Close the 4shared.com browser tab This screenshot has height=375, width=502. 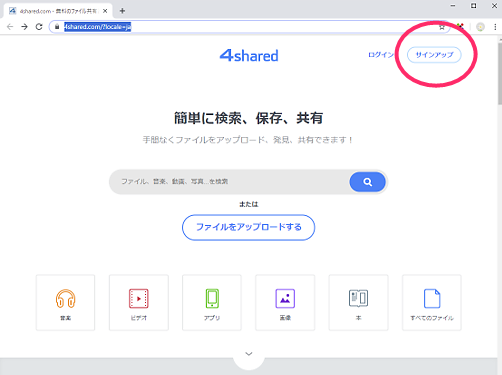pos(105,11)
